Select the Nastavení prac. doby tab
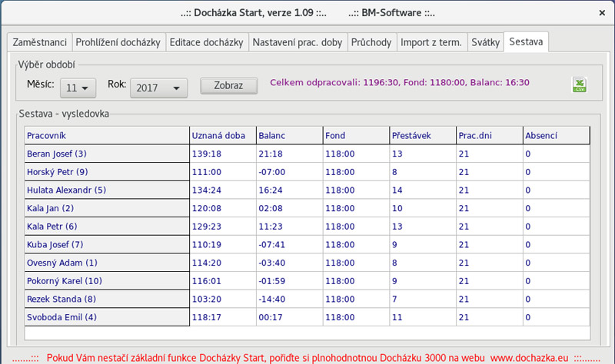 pyautogui.click(x=298, y=42)
